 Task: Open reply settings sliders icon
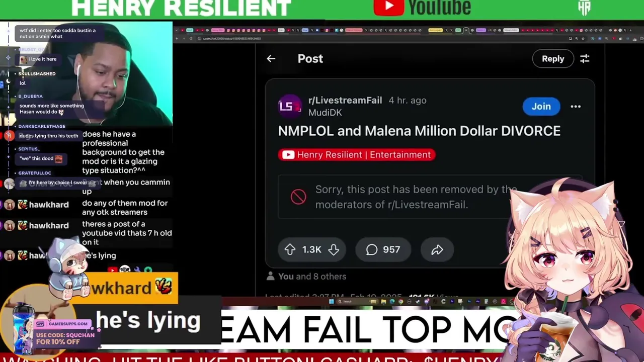(585, 59)
